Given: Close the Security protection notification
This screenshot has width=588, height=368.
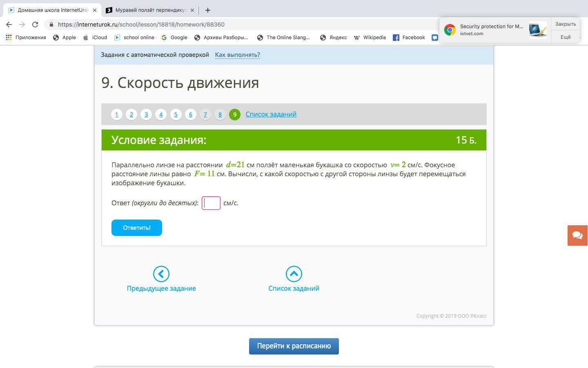Looking at the screenshot, I should point(566,24).
